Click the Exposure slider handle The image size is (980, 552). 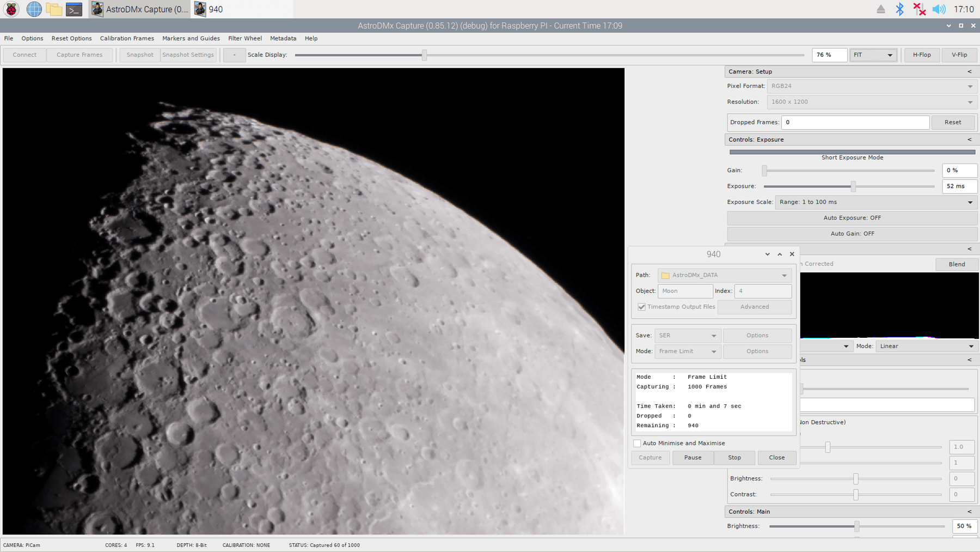pyautogui.click(x=853, y=186)
